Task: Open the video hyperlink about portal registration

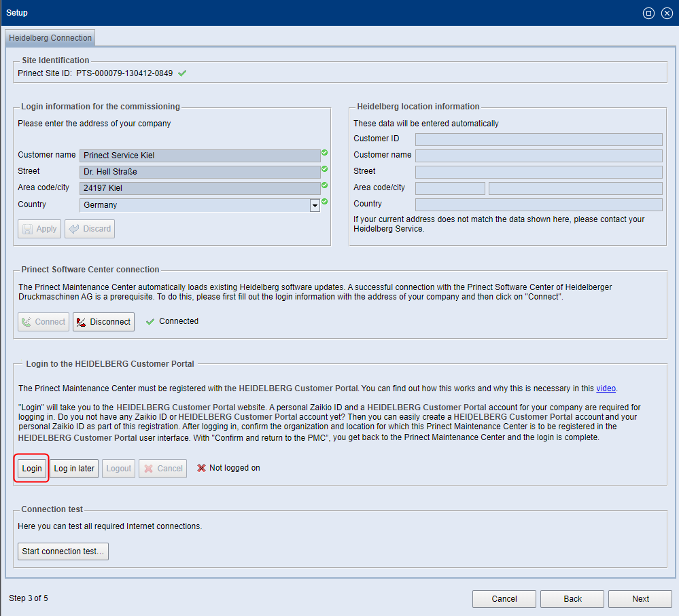Action: click(606, 388)
